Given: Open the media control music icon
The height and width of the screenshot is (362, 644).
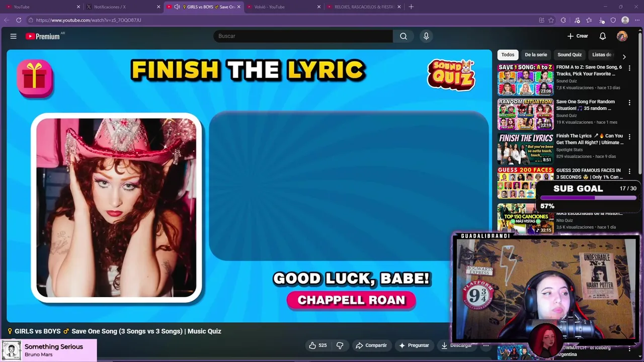Looking at the screenshot, I should [577, 20].
